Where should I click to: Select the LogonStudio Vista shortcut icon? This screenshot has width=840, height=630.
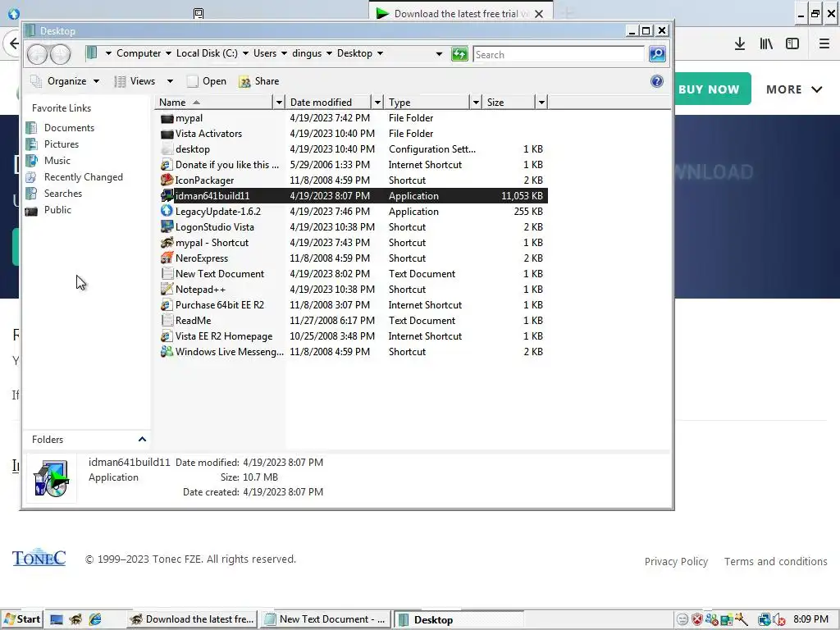coord(167,227)
